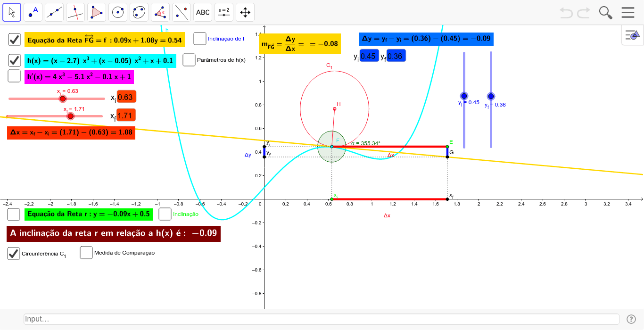Uncheck Circunferência C1 checkbox
This screenshot has height=330, width=644.
click(14, 253)
